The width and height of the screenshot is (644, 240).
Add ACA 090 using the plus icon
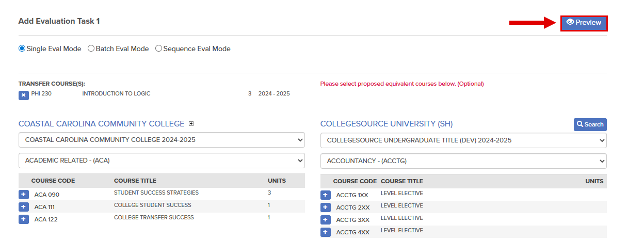tap(24, 195)
